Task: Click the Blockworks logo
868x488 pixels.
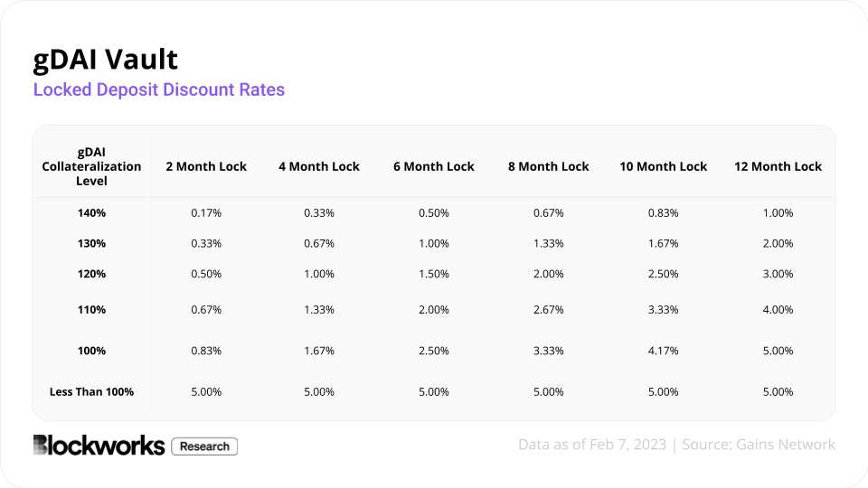Action: click(x=99, y=446)
